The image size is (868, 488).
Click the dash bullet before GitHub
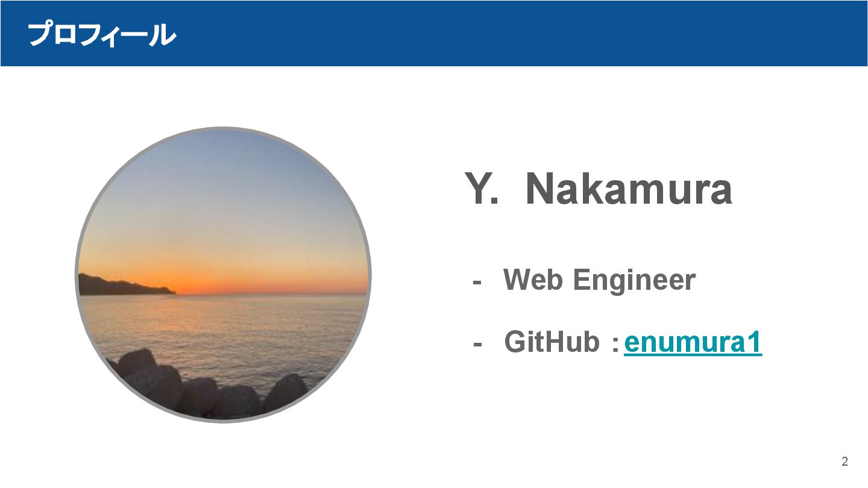(x=478, y=343)
